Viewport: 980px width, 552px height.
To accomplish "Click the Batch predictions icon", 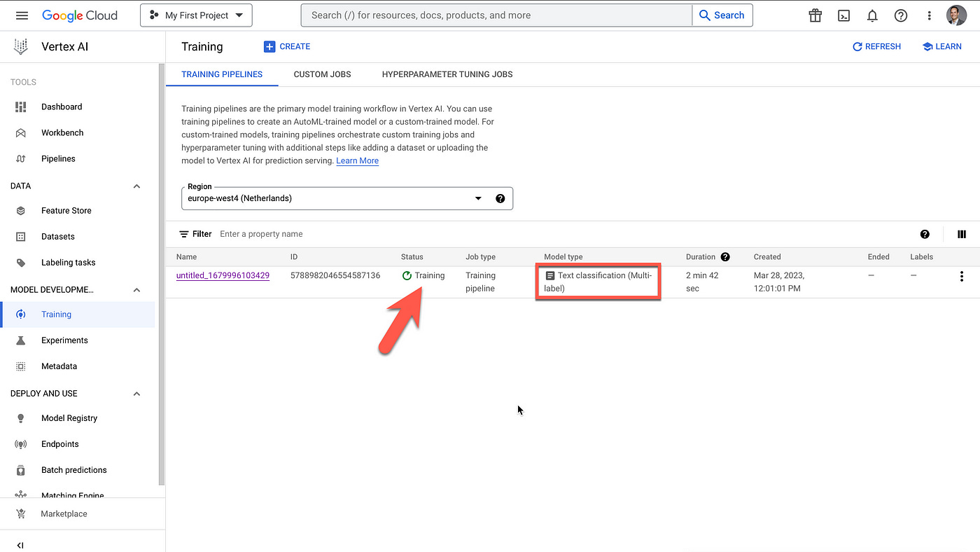I will coord(21,469).
